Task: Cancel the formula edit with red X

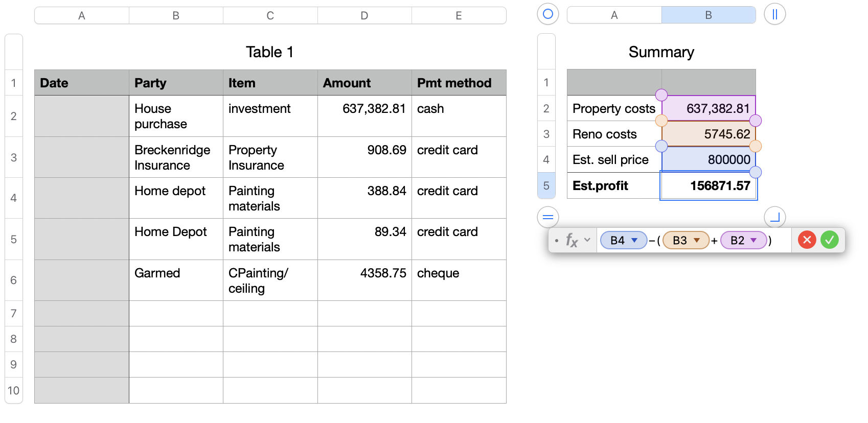Action: (x=807, y=240)
